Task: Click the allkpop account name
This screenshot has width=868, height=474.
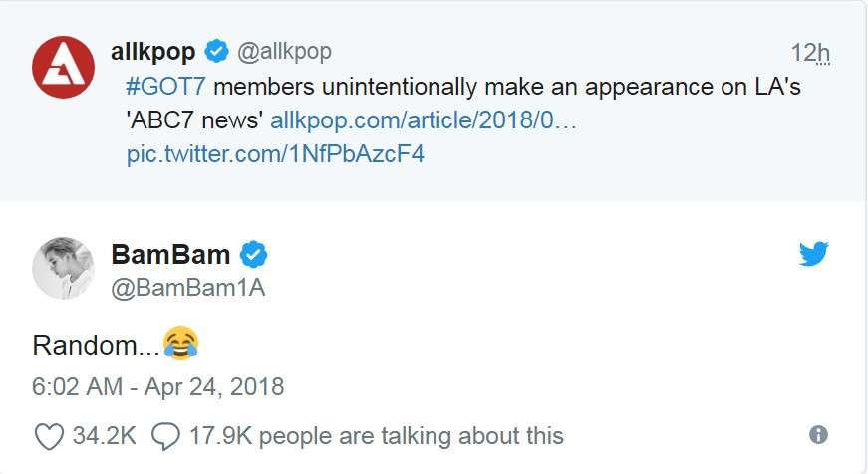Action: click(153, 51)
